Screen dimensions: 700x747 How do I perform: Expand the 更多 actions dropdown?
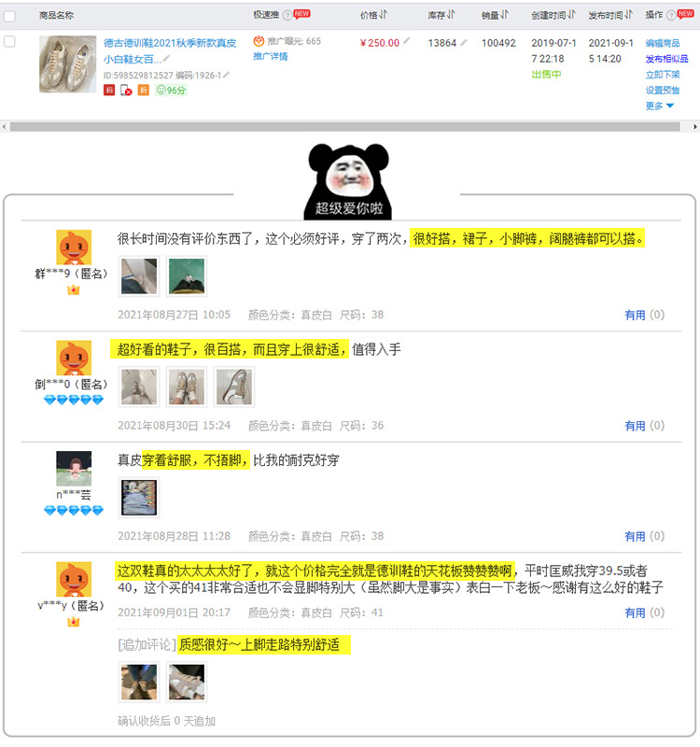pyautogui.click(x=660, y=106)
